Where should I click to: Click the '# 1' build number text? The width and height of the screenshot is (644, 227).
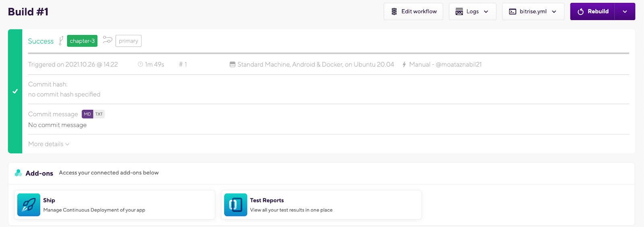(x=183, y=64)
